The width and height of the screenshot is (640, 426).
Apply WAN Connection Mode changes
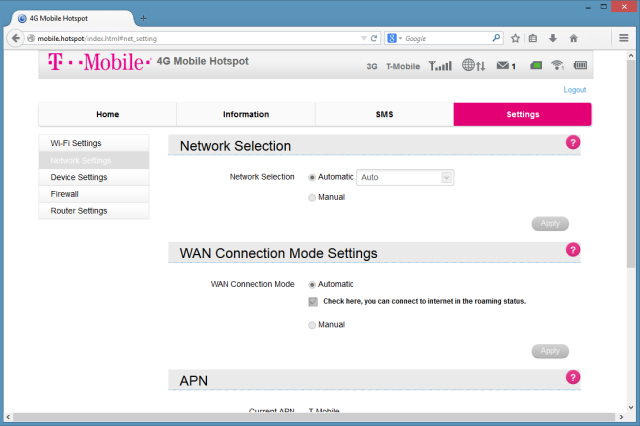(550, 351)
